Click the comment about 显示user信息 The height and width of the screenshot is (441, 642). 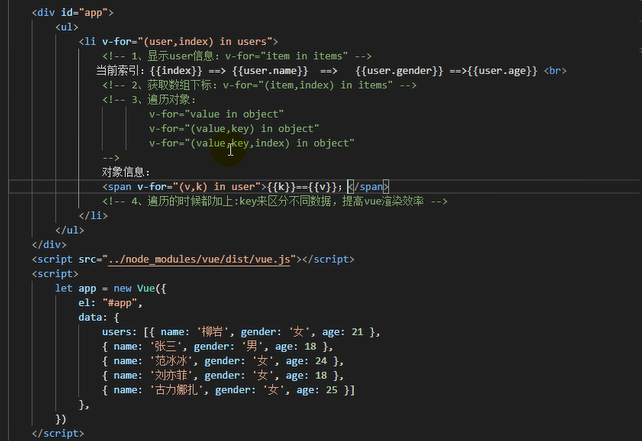pyautogui.click(x=237, y=56)
